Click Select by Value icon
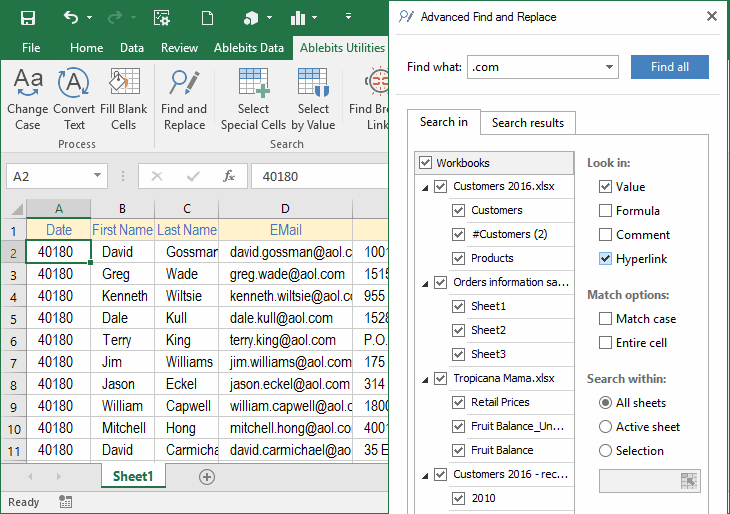 click(x=313, y=99)
